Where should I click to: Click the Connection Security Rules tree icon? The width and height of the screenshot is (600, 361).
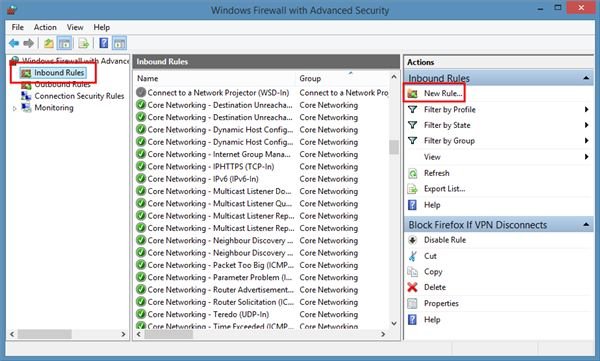point(26,96)
